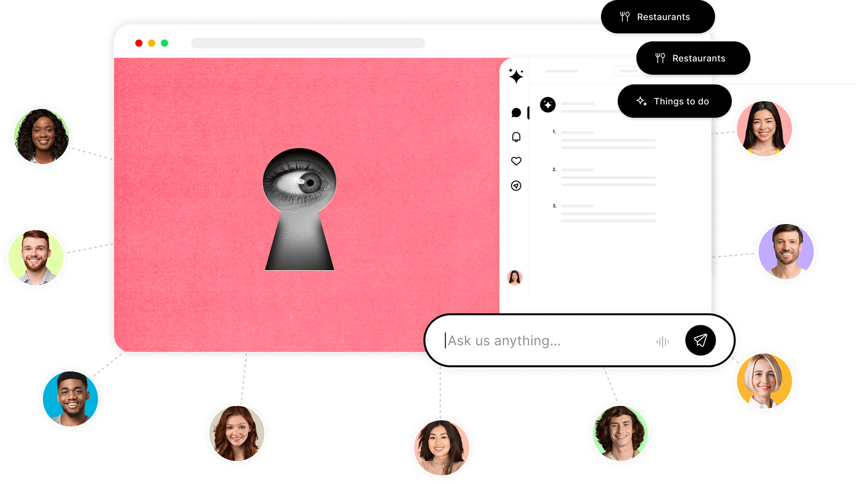This screenshot has height=484, width=868.
Task: Click the topmost Restaurants chip
Action: 657,17
